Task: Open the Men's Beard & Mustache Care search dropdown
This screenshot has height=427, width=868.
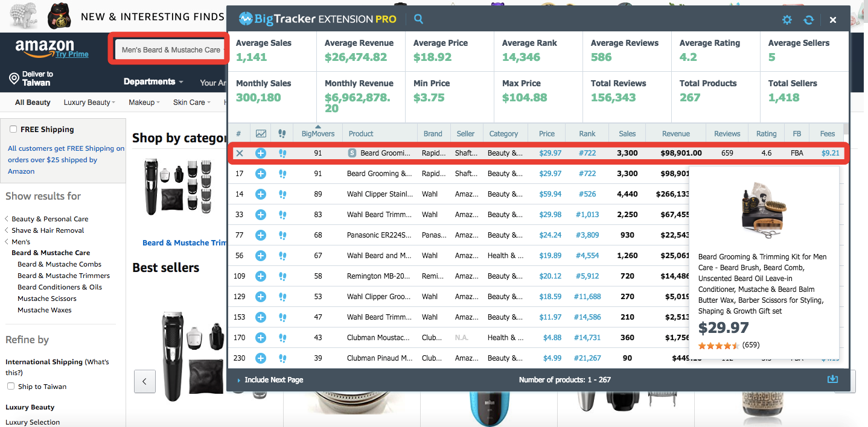Action: pyautogui.click(x=171, y=49)
